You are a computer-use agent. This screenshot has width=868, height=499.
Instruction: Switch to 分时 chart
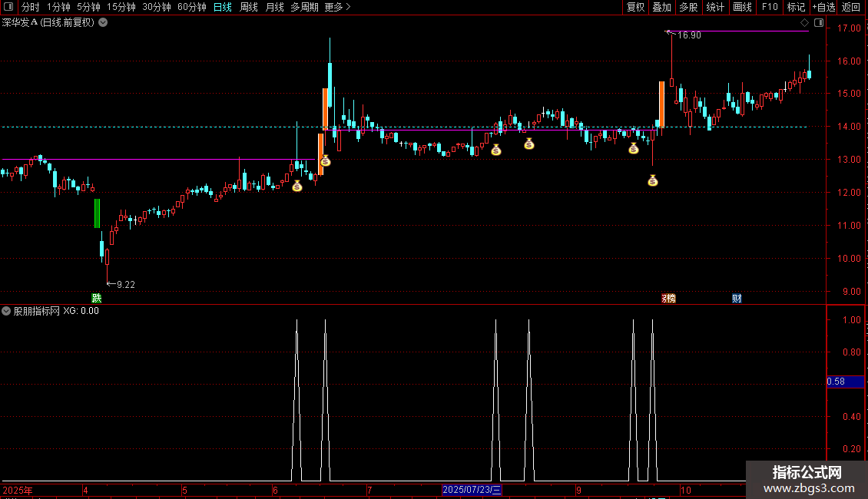[31, 7]
